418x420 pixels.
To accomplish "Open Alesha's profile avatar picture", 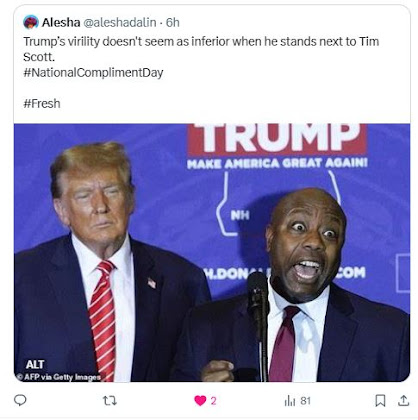I will (31, 22).
